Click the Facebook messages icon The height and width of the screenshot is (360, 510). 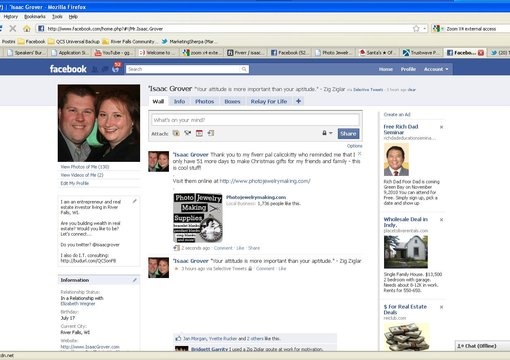(105, 69)
